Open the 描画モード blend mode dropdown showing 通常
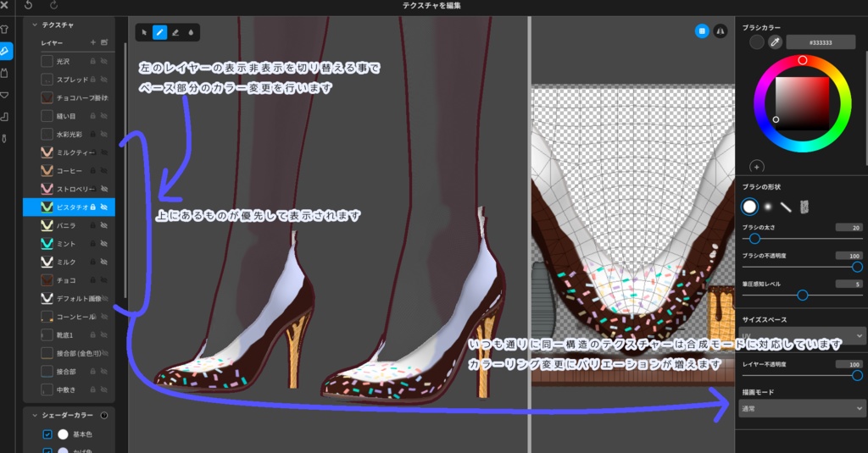The width and height of the screenshot is (868, 453). (x=803, y=409)
